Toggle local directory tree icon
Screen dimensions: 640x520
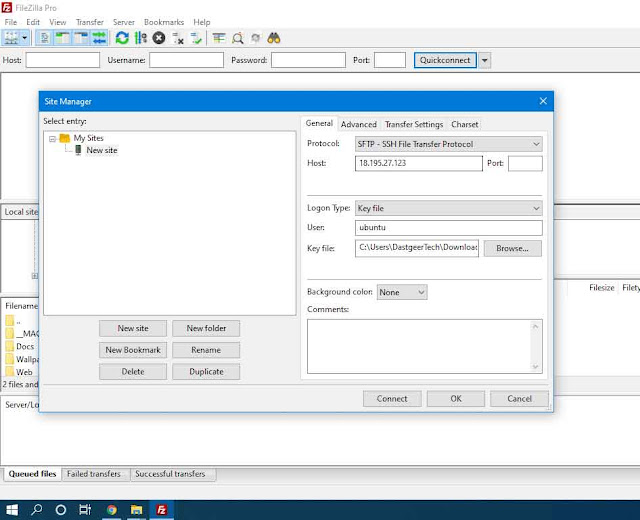coord(62,38)
